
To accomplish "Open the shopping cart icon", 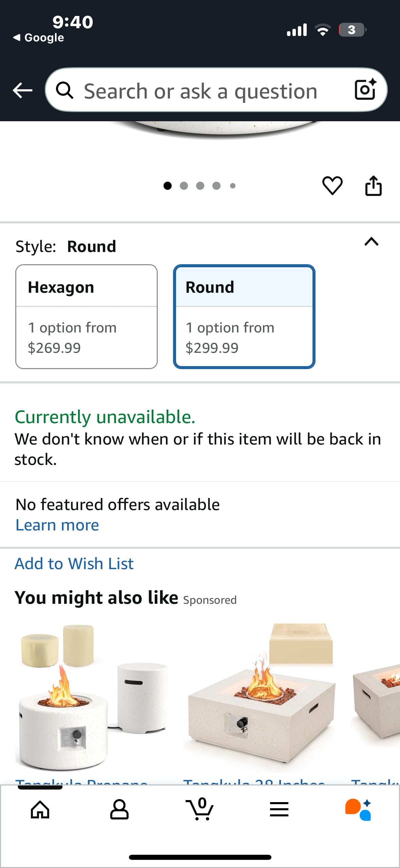I will click(x=200, y=810).
